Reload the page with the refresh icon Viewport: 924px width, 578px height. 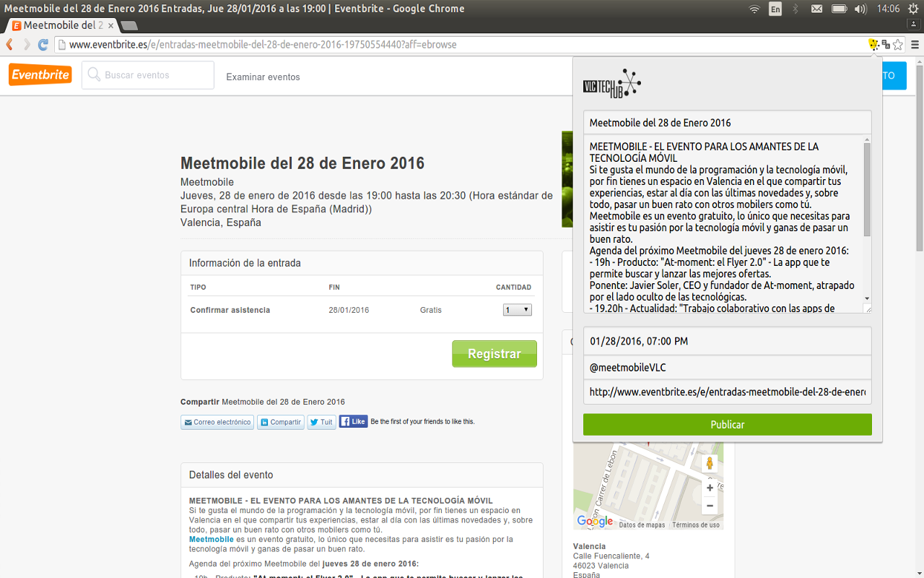43,45
